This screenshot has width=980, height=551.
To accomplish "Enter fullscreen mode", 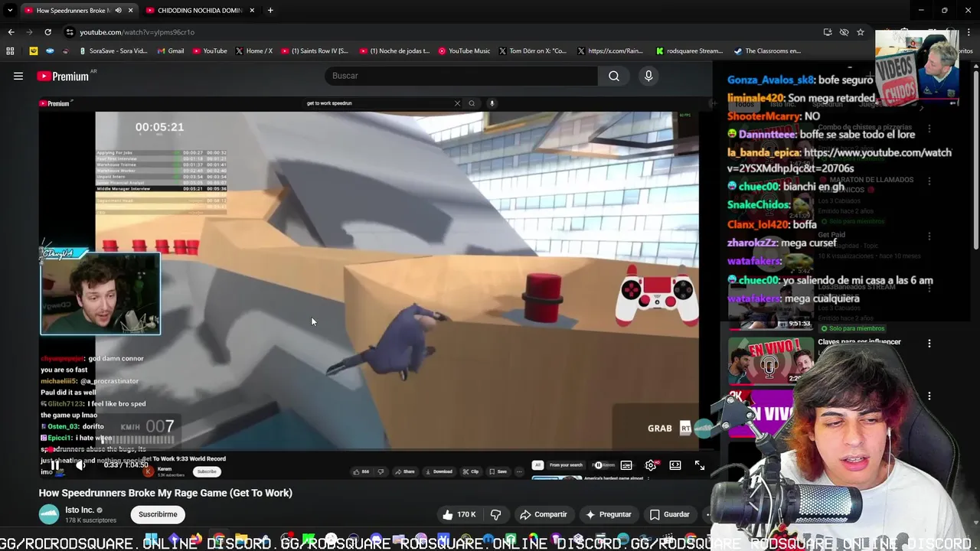I will pyautogui.click(x=700, y=465).
